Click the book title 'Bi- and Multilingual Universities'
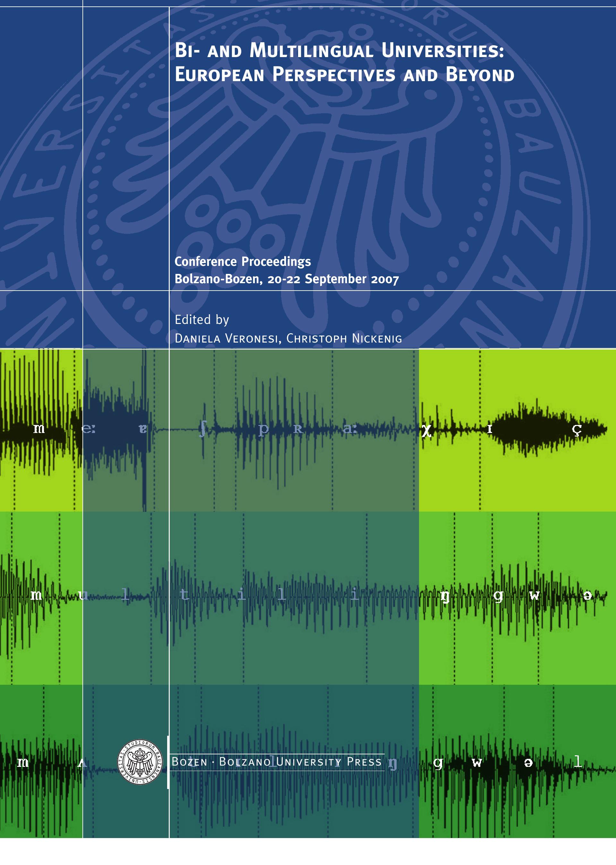 [339, 50]
